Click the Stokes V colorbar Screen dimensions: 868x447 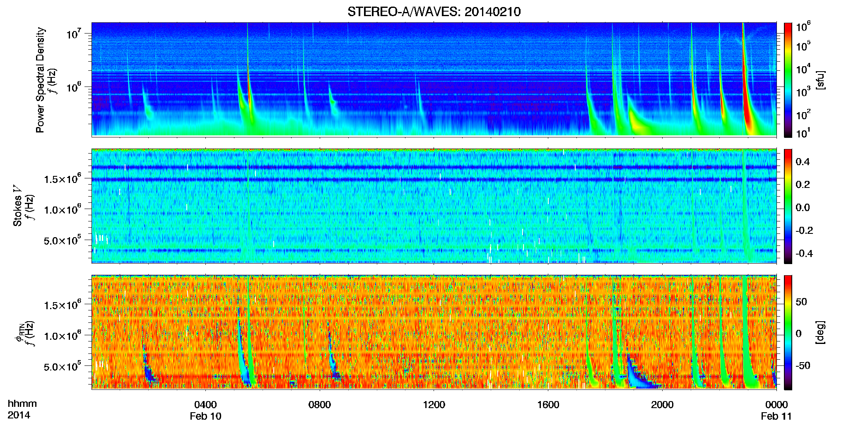tap(788, 206)
